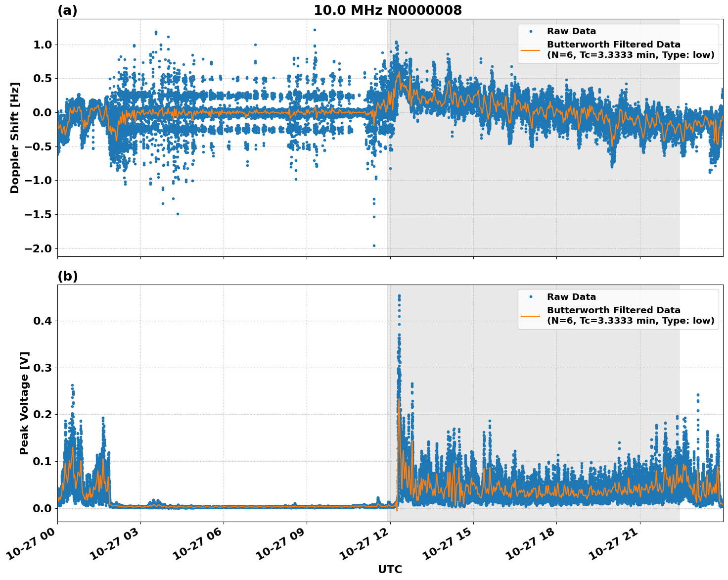Click the lowest Doppler outlier point near −2.0 Hz
Viewport: 728px width, 580px height.
click(374, 245)
